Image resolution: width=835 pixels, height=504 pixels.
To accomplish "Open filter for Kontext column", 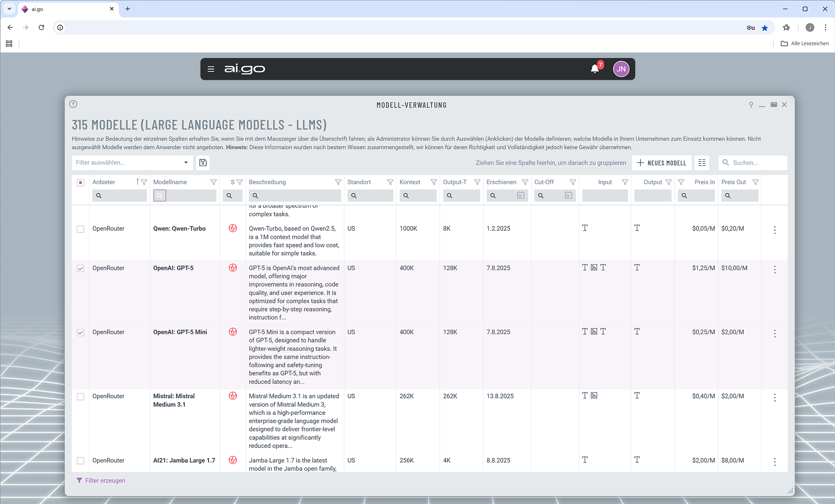I will click(434, 182).
